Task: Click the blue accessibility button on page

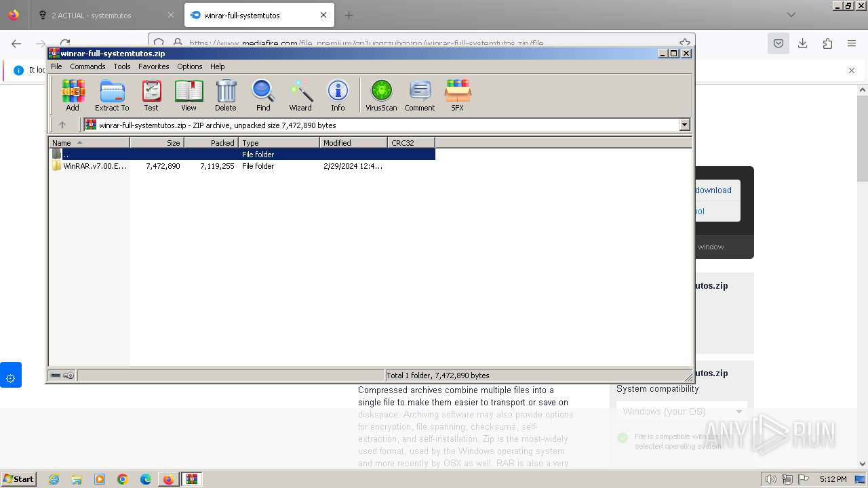Action: [x=11, y=375]
